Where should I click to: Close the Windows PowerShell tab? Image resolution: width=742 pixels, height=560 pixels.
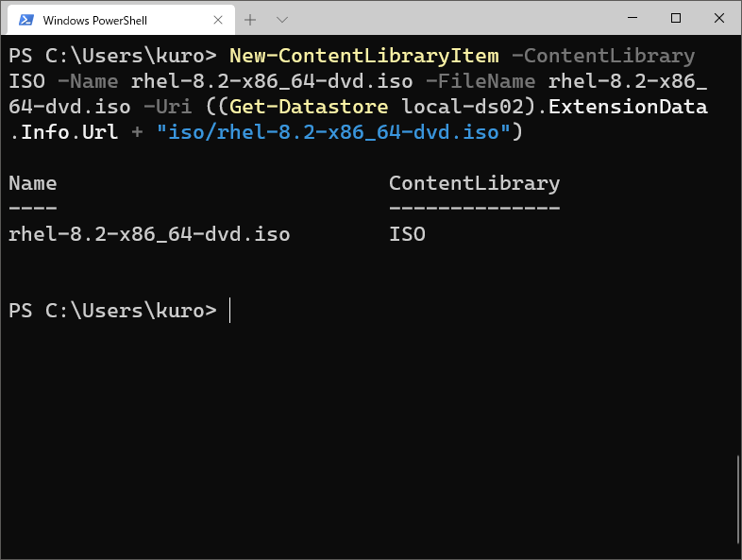click(x=217, y=20)
